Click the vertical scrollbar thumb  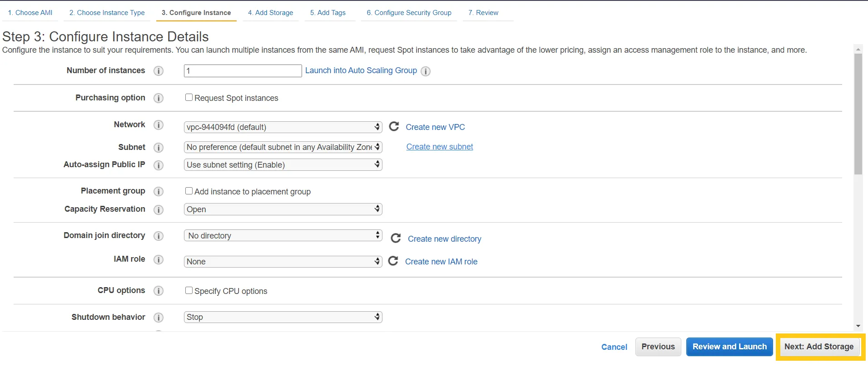point(858,114)
